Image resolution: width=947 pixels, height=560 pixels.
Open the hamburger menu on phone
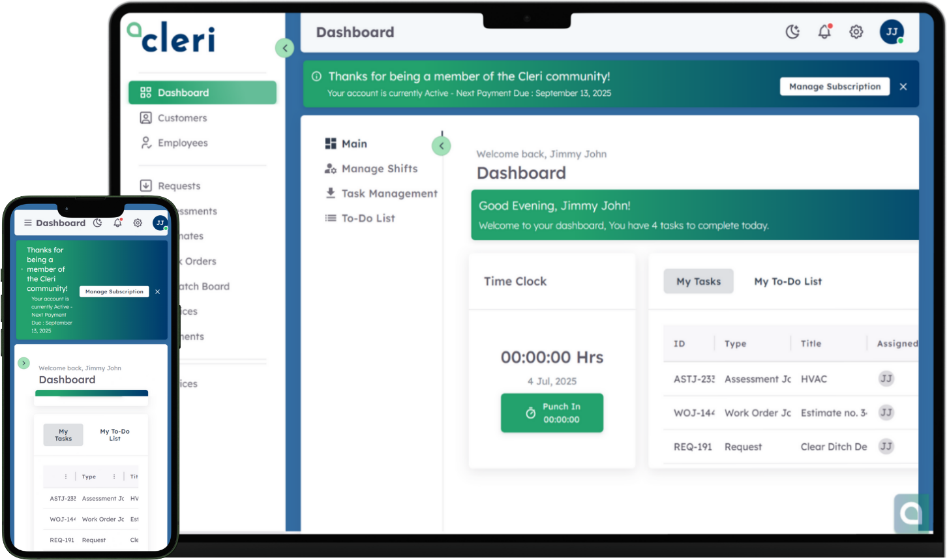[27, 223]
